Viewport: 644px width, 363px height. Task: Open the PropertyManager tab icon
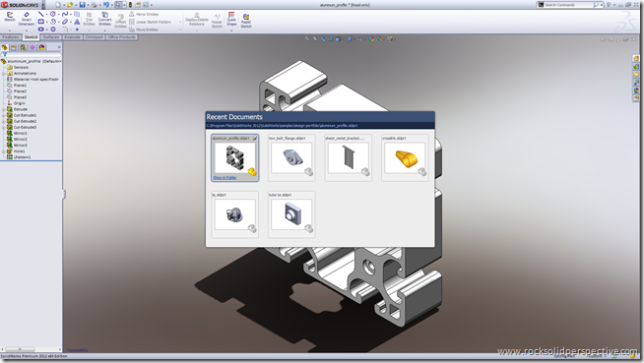14,47
